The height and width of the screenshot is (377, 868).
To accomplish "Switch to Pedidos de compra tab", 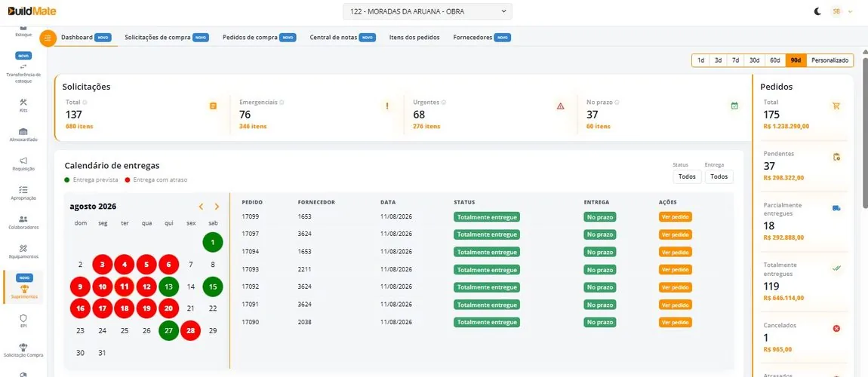I will coord(259,38).
